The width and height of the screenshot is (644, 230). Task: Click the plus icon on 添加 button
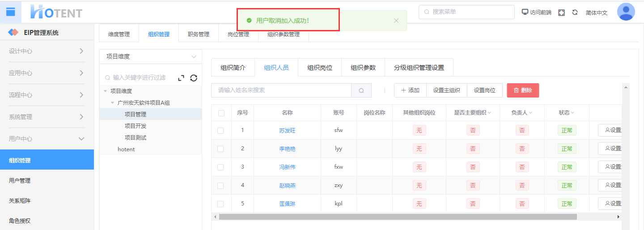(x=403, y=90)
